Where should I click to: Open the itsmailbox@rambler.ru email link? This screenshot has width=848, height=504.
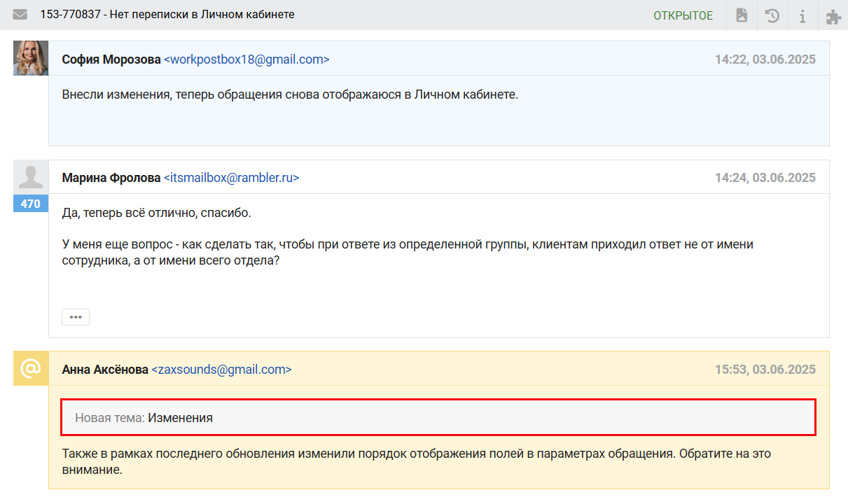click(x=231, y=178)
